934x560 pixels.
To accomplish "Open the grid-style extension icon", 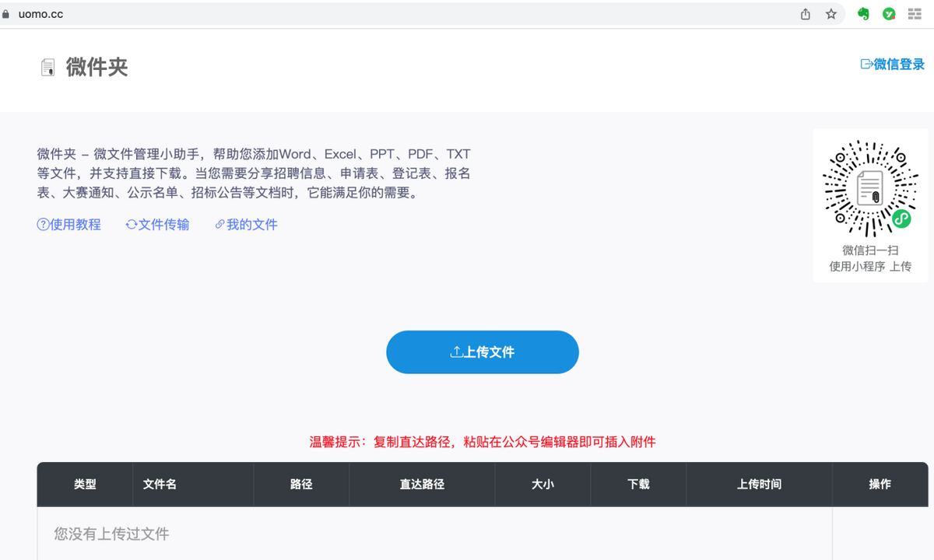I will coord(915,14).
